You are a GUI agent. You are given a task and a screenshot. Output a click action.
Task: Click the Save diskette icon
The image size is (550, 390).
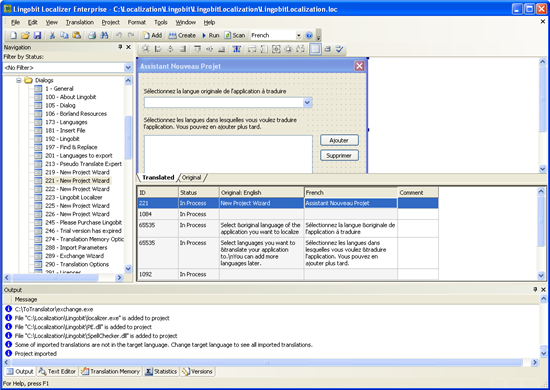[37, 35]
